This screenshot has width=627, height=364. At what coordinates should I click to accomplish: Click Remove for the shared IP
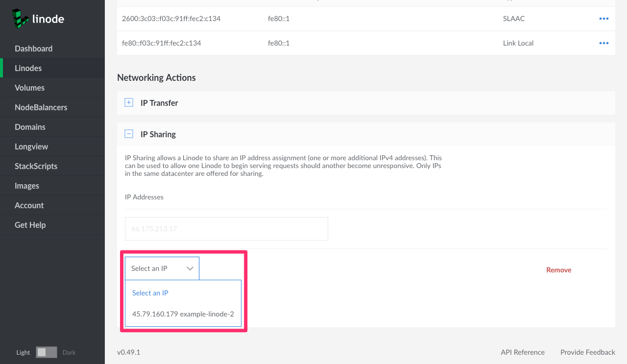pyautogui.click(x=558, y=270)
